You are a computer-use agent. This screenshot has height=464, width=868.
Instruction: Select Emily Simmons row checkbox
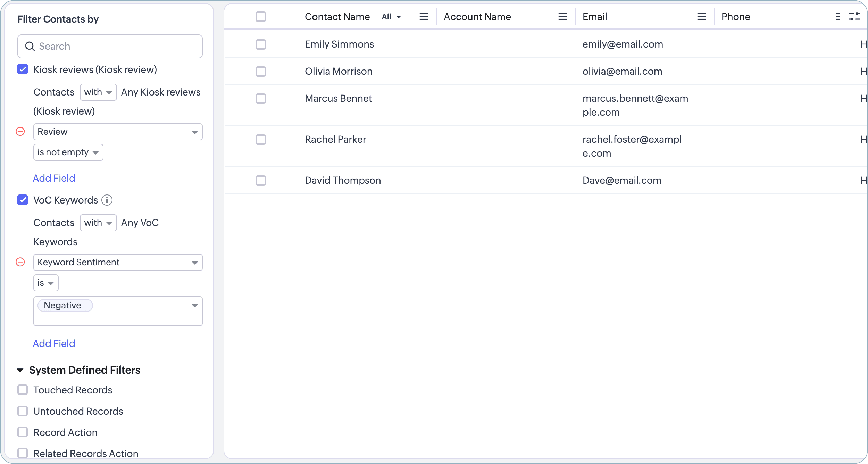tap(260, 44)
